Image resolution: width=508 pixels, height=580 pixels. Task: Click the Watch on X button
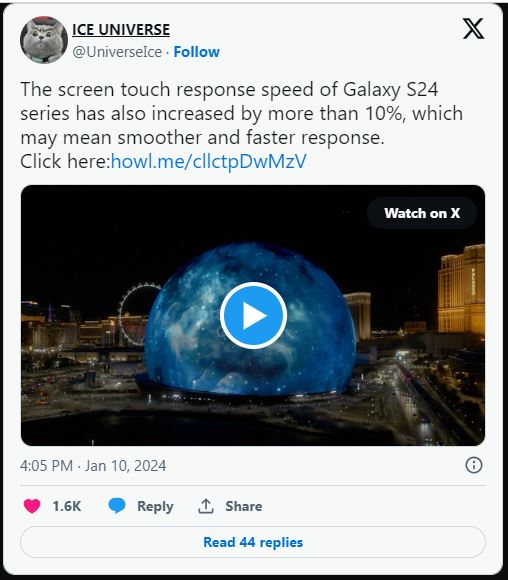click(422, 213)
